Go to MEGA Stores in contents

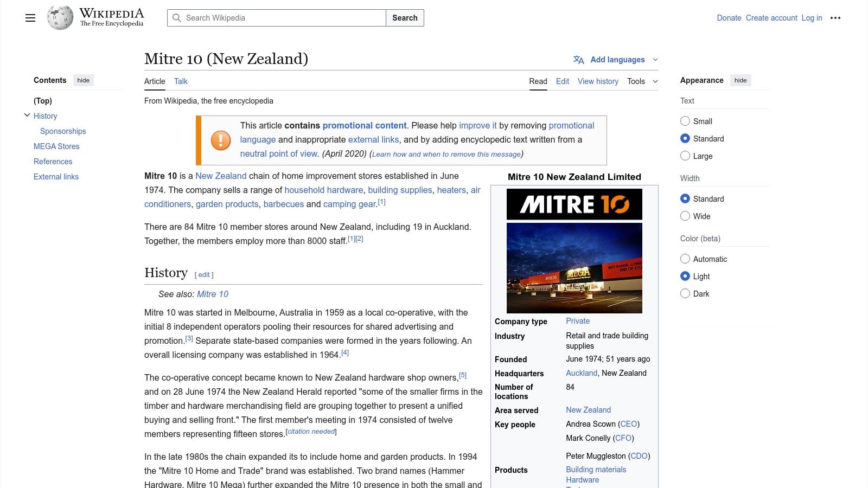pyautogui.click(x=56, y=146)
